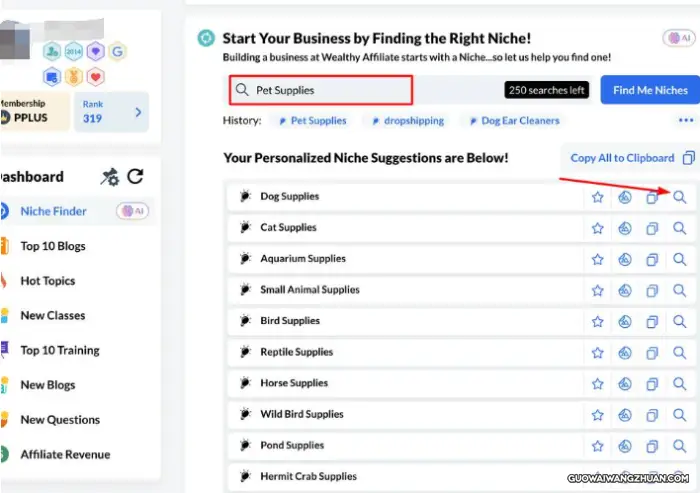Screen dimensions: 700x493
Task: Copy Small Animal Supplies to clipboard icon
Action: (652, 291)
